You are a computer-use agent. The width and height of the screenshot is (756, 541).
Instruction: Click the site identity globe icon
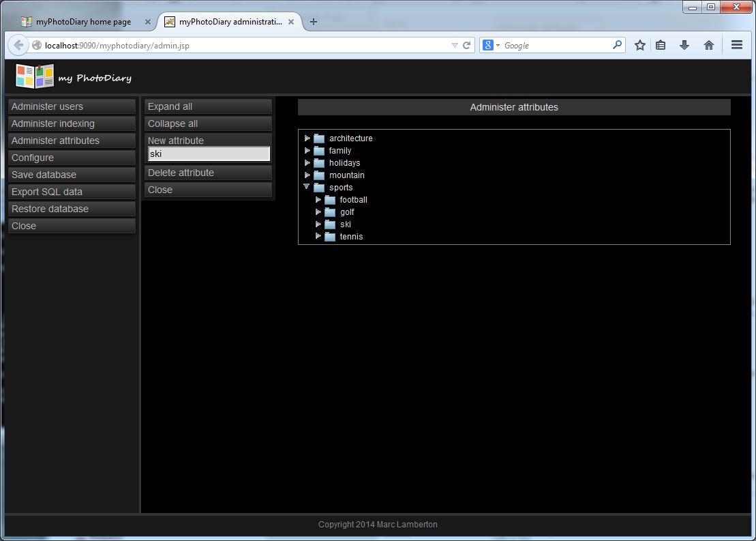point(37,45)
